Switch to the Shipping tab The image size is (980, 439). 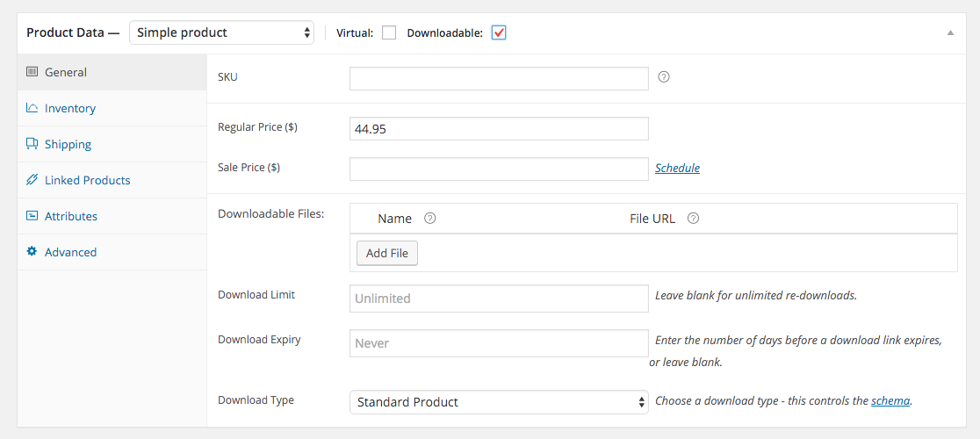112,144
